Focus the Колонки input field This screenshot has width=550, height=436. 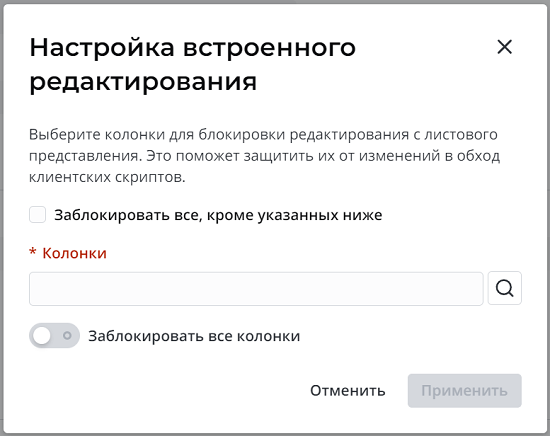point(256,289)
